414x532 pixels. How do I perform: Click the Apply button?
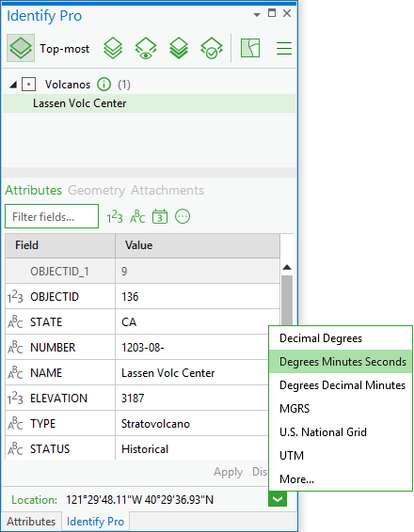point(229,472)
